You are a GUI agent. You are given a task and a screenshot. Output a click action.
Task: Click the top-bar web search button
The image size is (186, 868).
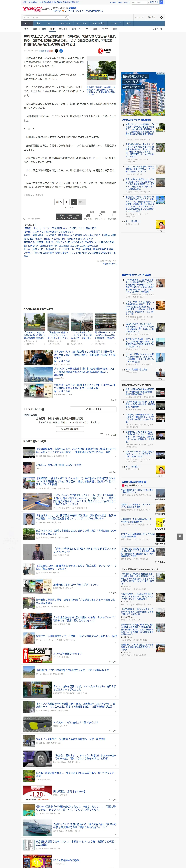tap(161, 2)
